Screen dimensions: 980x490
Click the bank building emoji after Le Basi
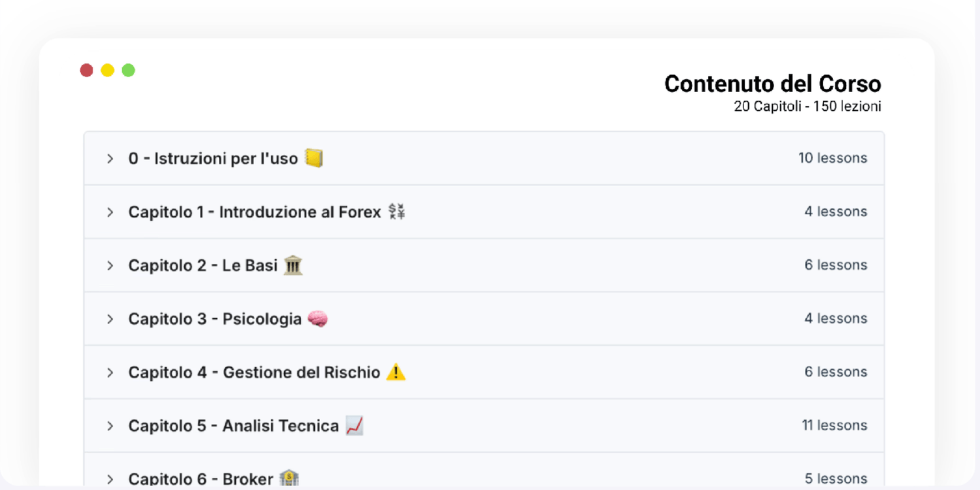click(293, 265)
